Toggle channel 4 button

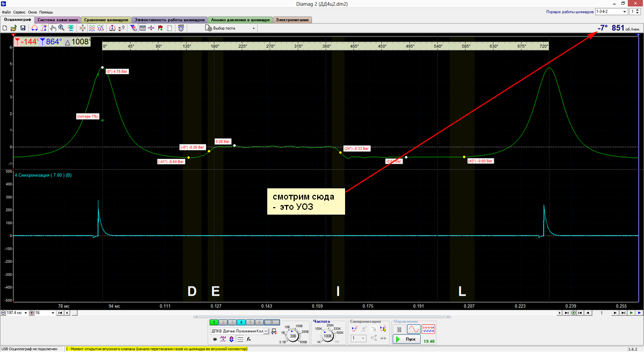(x=241, y=322)
